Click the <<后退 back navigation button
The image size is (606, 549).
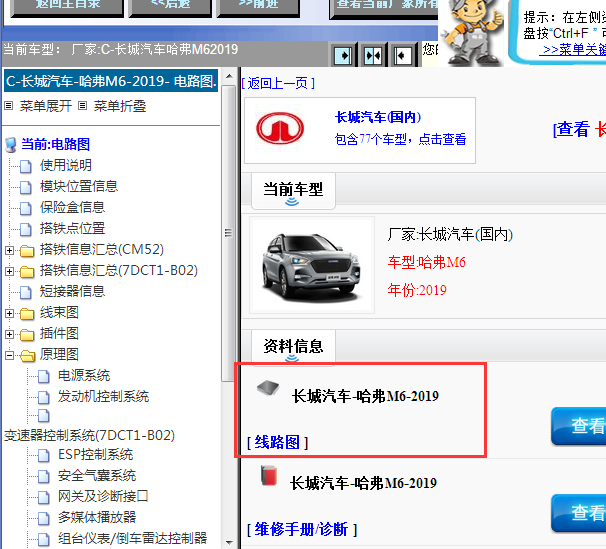point(170,6)
